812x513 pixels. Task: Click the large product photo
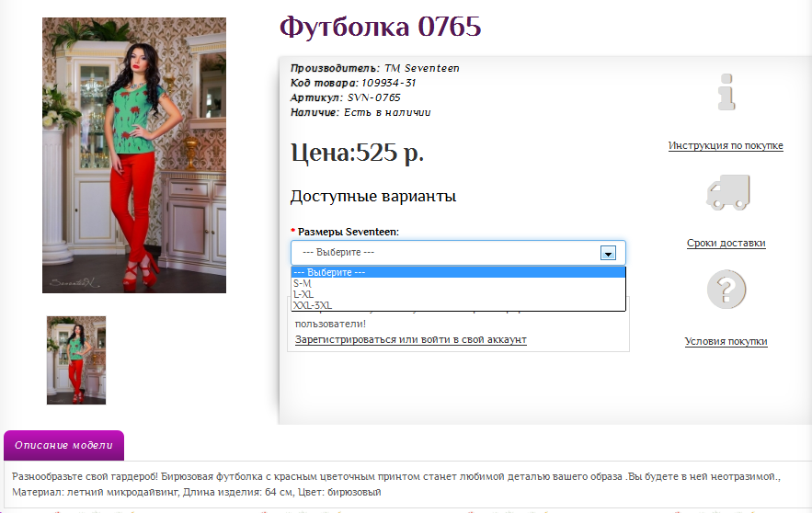tap(134, 155)
